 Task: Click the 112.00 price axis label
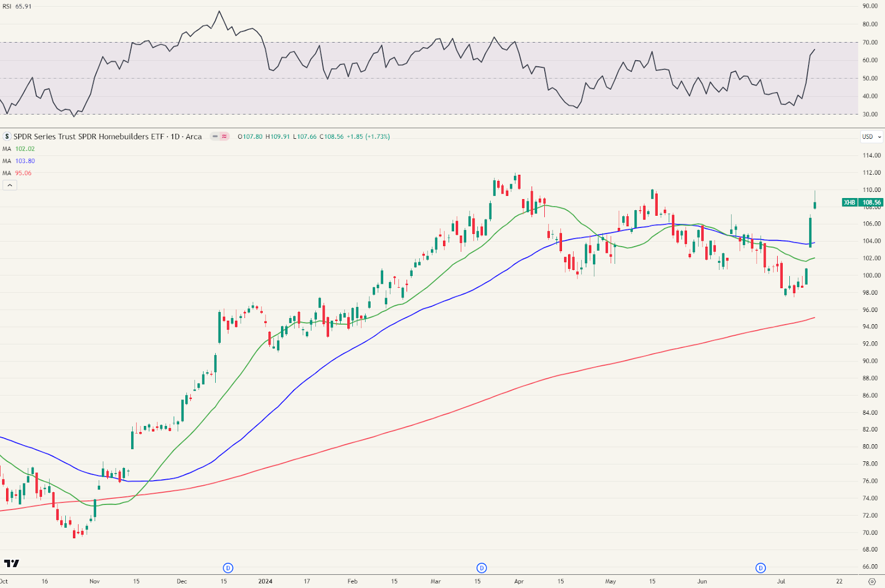(872, 173)
